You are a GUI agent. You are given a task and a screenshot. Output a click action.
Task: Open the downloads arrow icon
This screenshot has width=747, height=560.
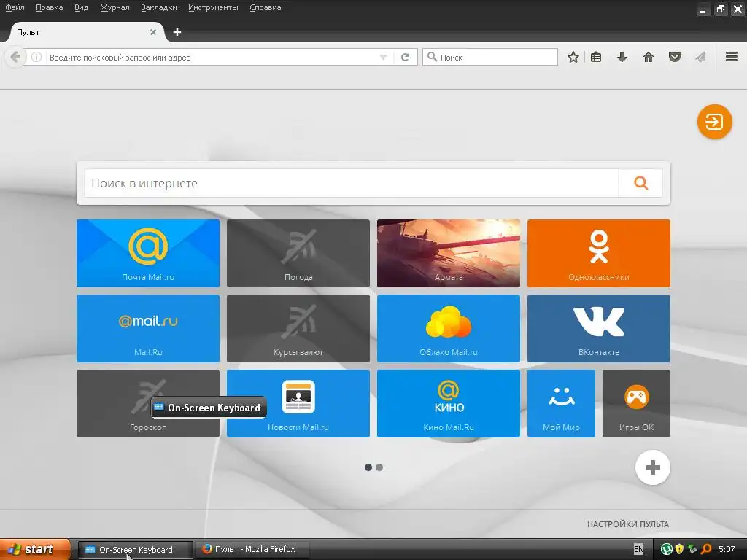pyautogui.click(x=622, y=57)
